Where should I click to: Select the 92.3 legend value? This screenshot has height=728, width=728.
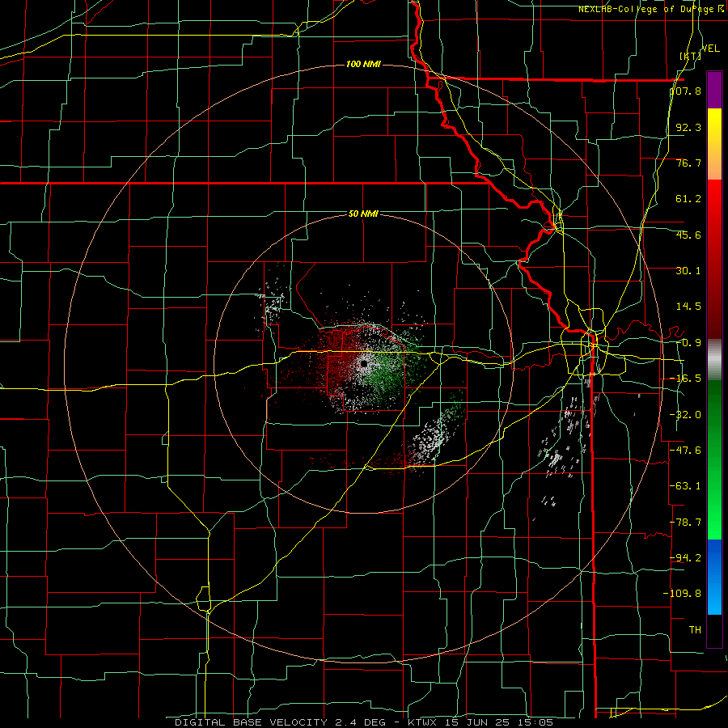click(x=688, y=127)
